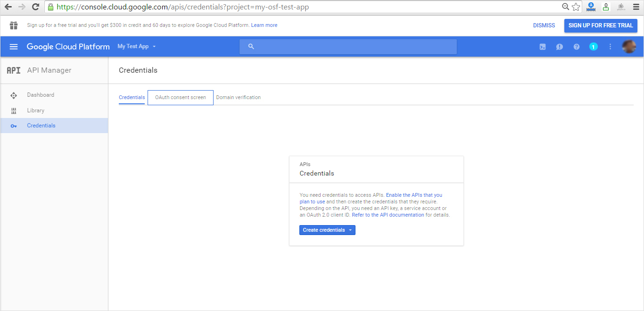Open the Chrome menu hamburger icon
644x311 pixels.
[636, 7]
